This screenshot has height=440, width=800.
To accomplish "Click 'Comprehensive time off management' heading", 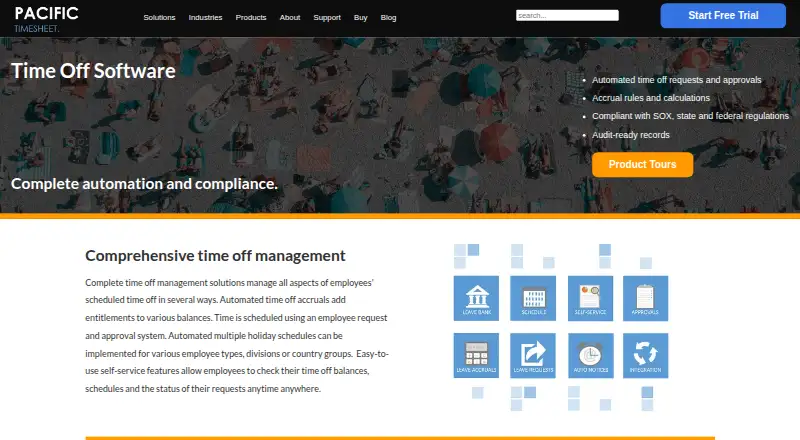I will pos(215,256).
